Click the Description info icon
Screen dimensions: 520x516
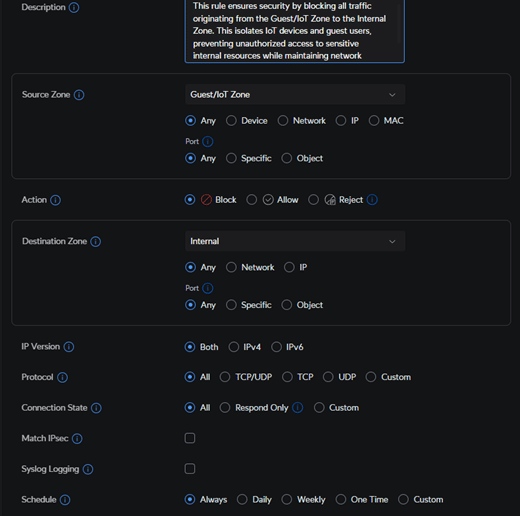click(74, 7)
